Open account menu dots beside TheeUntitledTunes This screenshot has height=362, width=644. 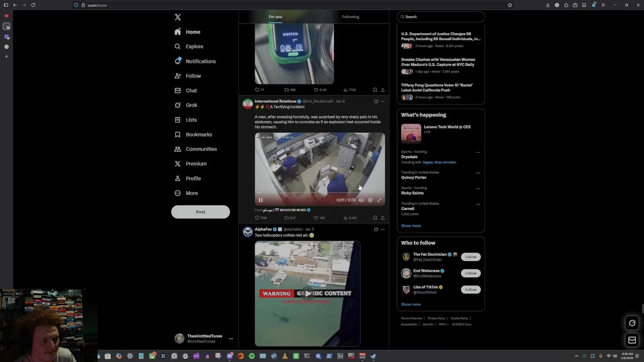click(x=231, y=339)
